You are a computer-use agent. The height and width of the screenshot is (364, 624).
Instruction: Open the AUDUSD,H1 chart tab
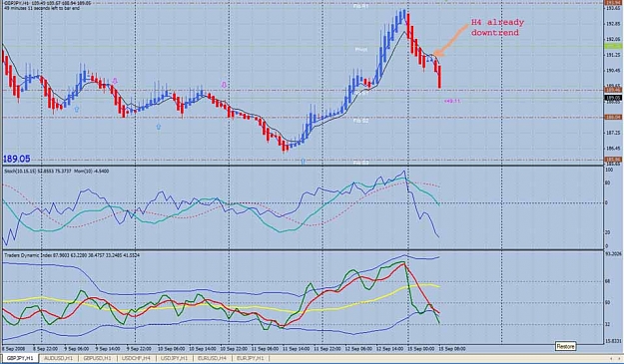pos(59,358)
